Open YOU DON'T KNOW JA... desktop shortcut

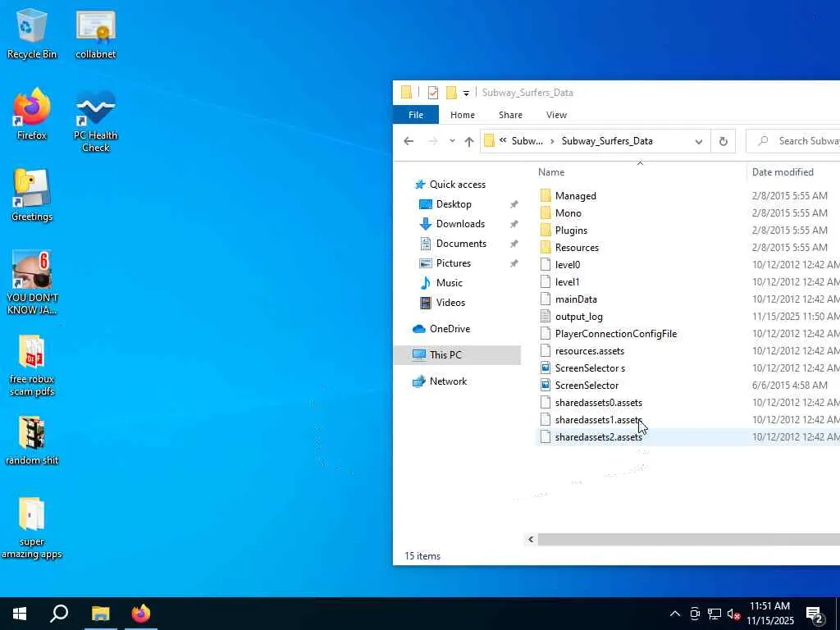coord(32,282)
